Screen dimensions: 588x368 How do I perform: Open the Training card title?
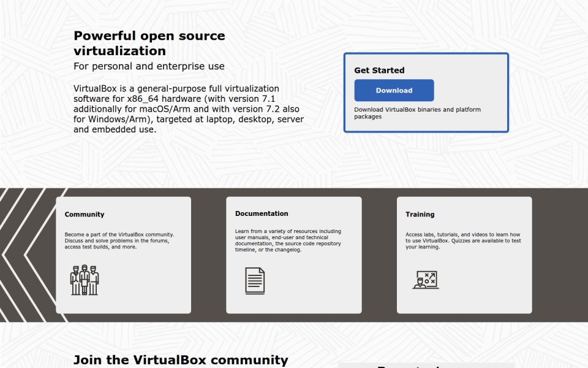420,214
